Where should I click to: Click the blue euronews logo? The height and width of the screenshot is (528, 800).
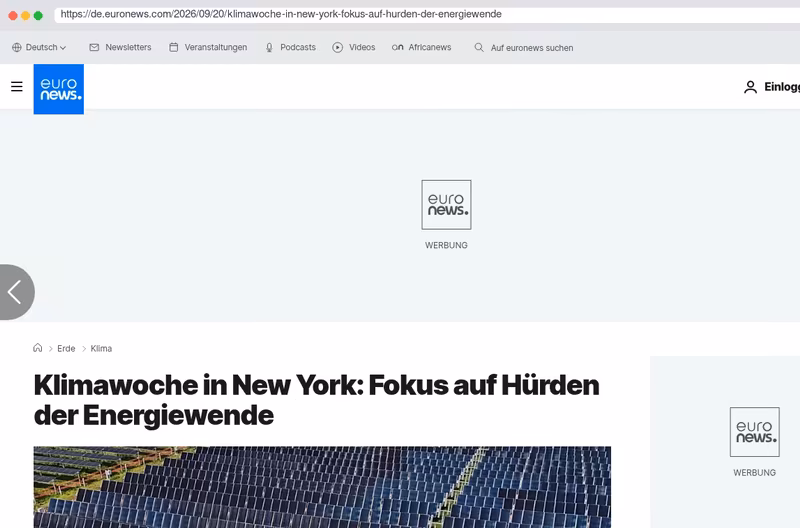[59, 89]
